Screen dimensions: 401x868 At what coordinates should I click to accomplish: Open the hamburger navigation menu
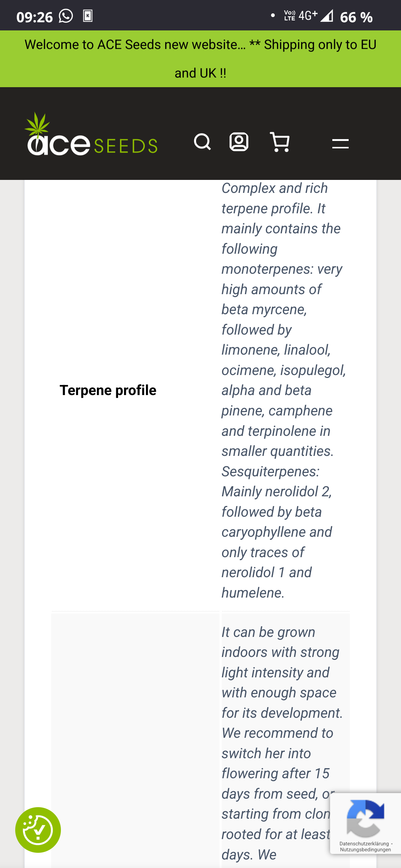tap(340, 144)
